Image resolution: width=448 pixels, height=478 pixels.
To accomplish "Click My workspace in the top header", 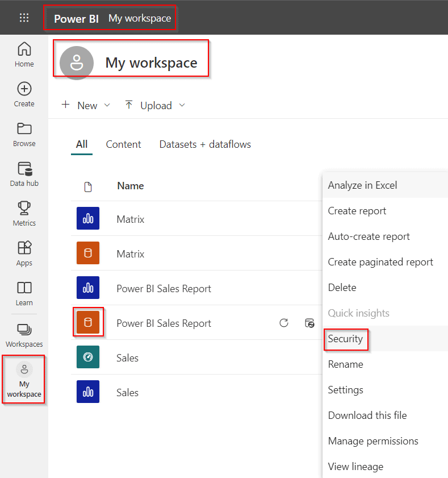I will (140, 18).
